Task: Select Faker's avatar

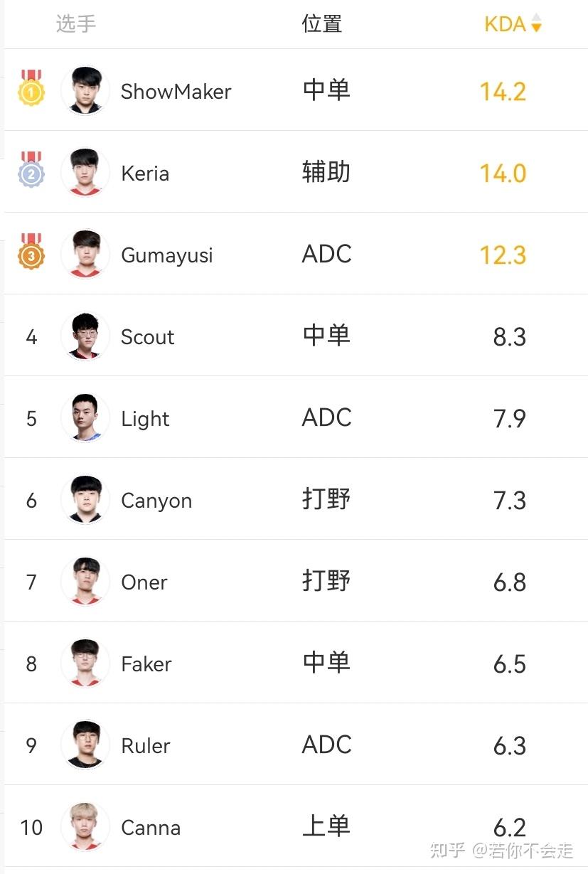Action: [x=85, y=663]
